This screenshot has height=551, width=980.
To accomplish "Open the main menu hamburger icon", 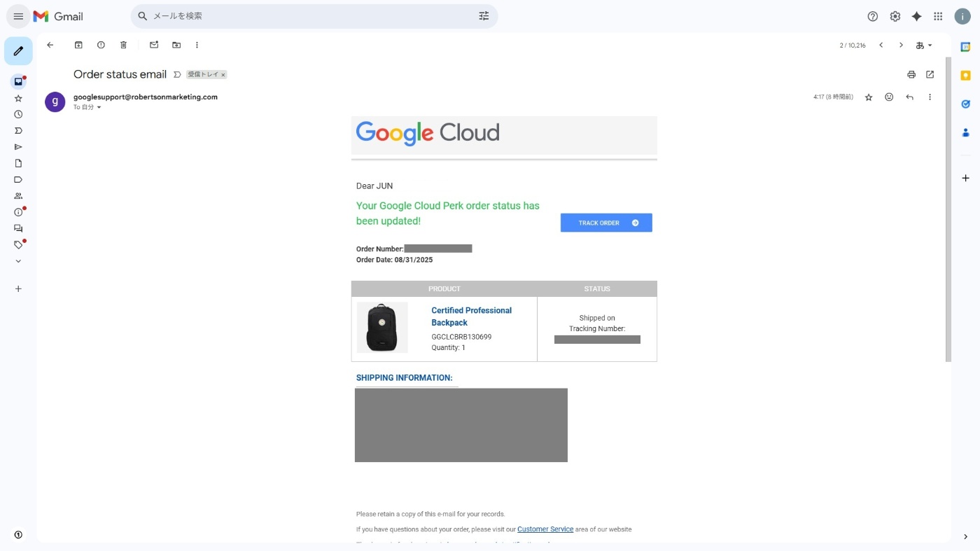I will 18,16.
